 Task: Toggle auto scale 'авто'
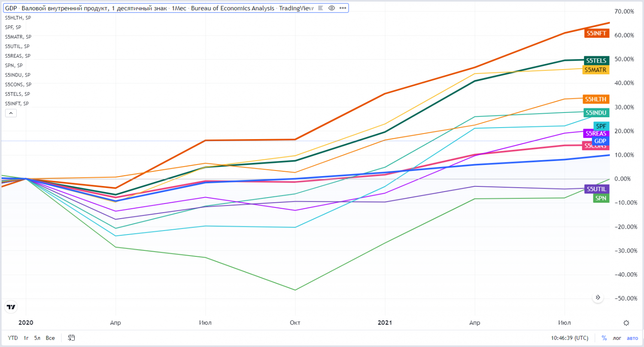pos(632,338)
